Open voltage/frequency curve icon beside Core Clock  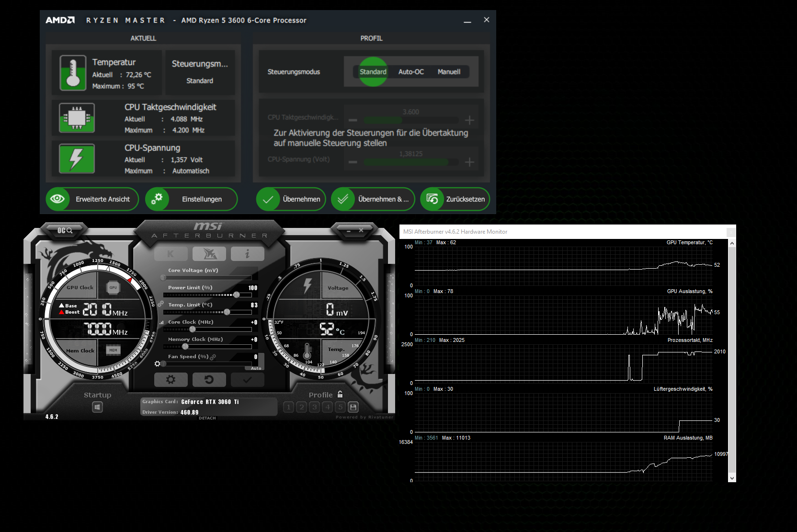click(161, 322)
